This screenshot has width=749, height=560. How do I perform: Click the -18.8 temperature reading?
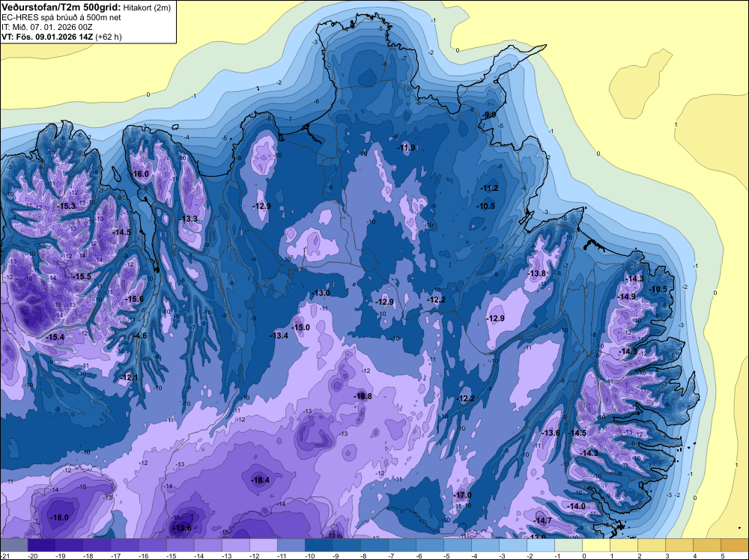tap(362, 396)
